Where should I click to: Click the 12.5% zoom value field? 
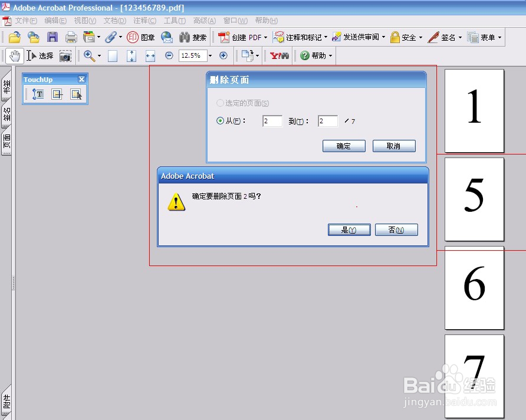pos(193,55)
